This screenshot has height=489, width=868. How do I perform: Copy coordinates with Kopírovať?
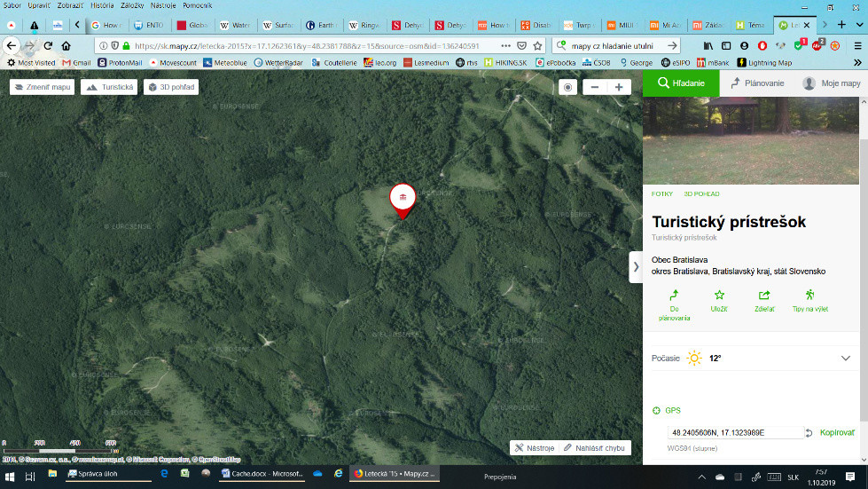pyautogui.click(x=837, y=432)
